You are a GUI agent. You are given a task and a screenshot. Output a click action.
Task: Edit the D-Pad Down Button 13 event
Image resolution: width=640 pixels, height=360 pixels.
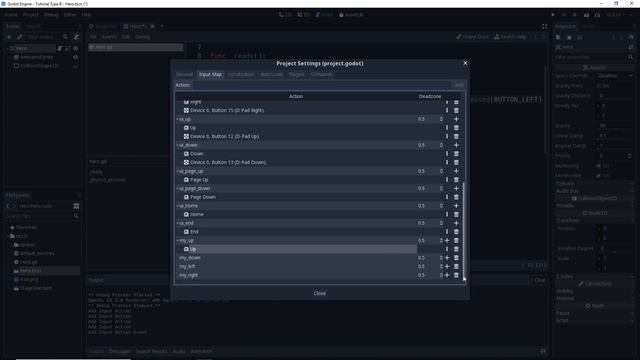coord(447,162)
